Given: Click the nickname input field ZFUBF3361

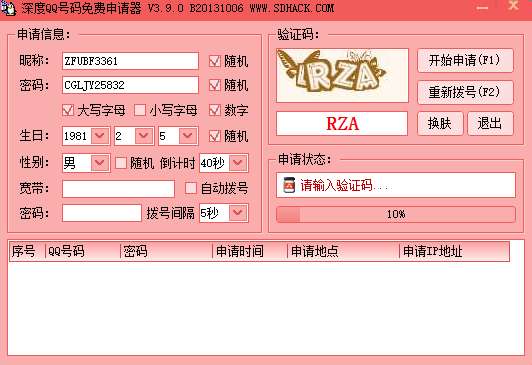Looking at the screenshot, I should (130, 61).
